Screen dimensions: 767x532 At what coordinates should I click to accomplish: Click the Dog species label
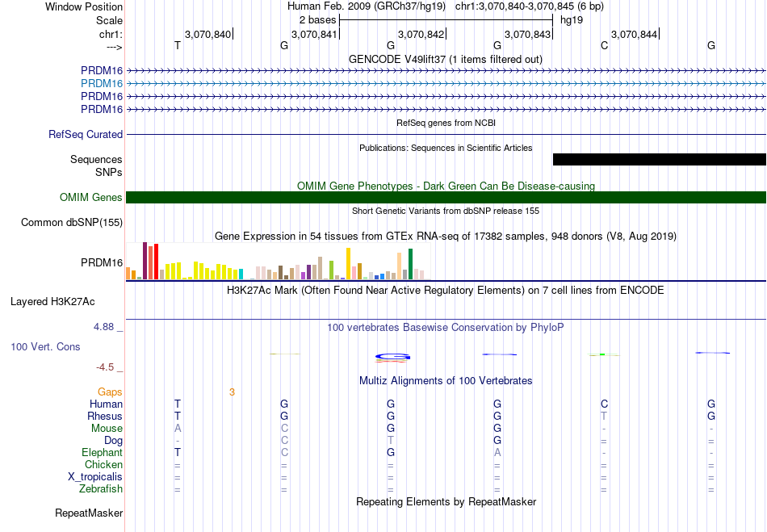tap(114, 440)
